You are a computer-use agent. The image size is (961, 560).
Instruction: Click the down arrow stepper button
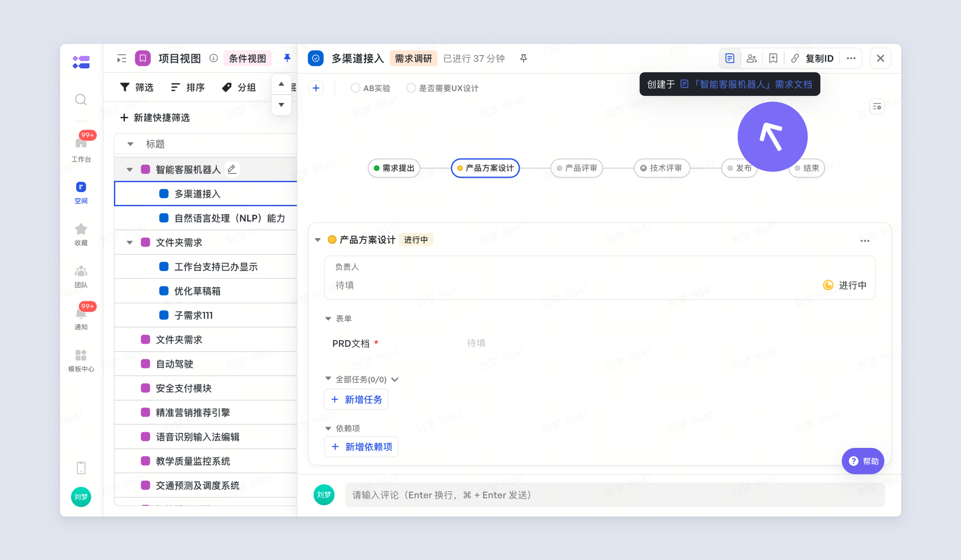281,105
